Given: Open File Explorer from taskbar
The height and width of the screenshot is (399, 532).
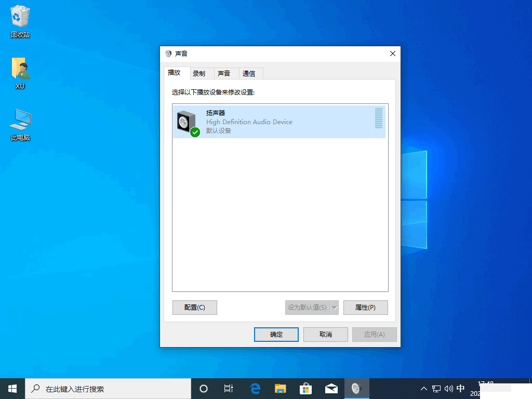Looking at the screenshot, I should point(280,388).
